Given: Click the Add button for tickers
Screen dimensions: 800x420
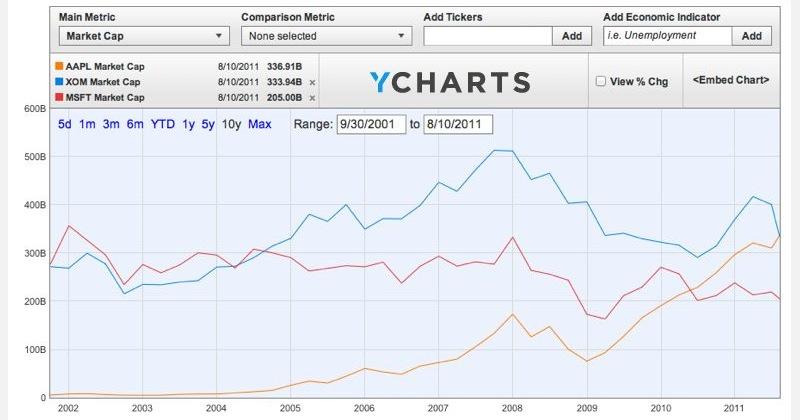Looking at the screenshot, I should (x=572, y=36).
